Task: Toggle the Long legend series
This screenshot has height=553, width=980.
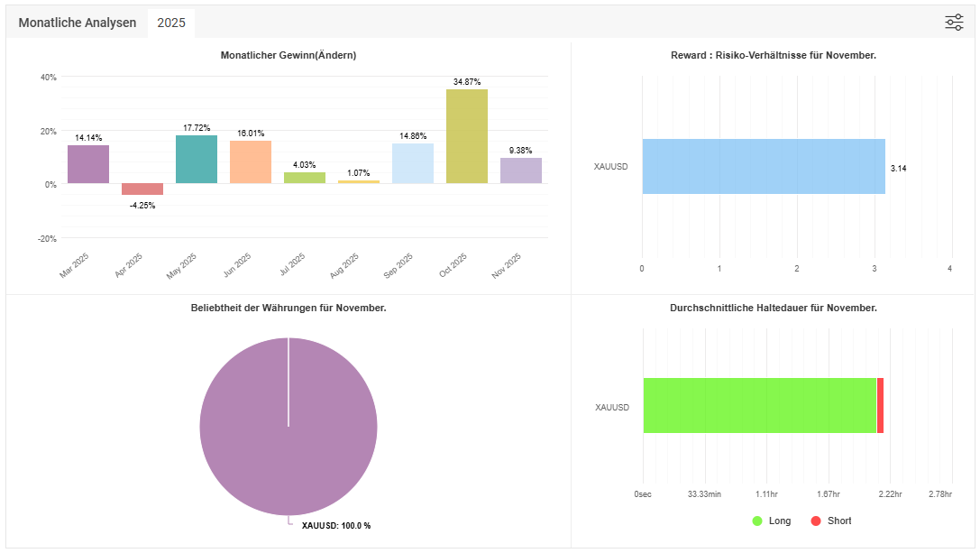Action: (779, 521)
